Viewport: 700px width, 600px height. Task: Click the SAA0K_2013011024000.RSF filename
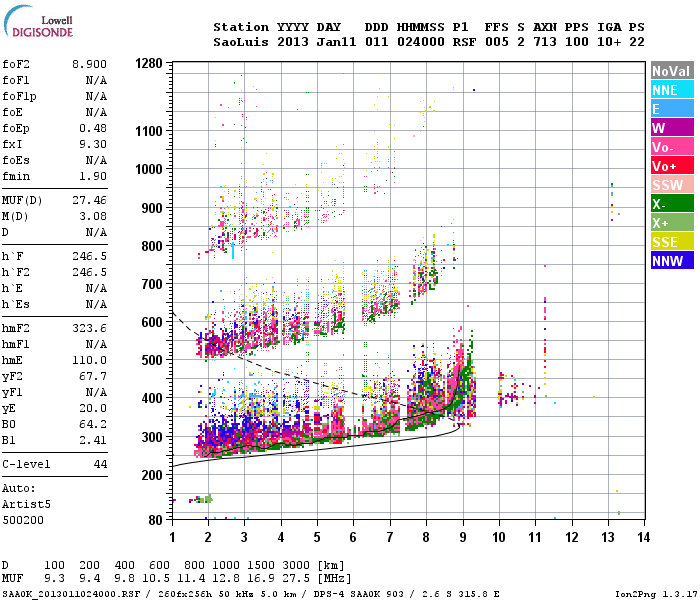[71, 594]
